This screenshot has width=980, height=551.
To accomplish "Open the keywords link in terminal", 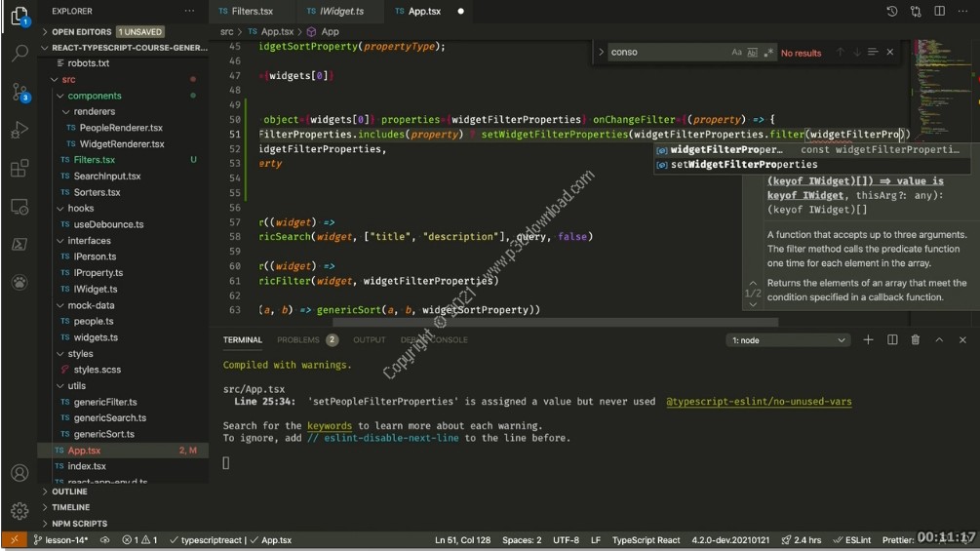I will click(330, 425).
